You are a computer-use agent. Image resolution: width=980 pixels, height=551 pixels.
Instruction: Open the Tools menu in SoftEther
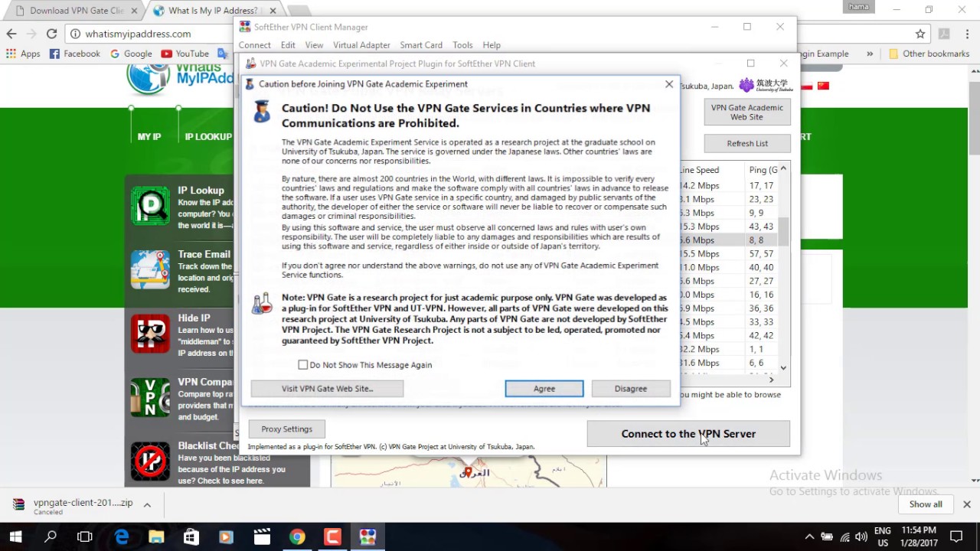point(462,45)
